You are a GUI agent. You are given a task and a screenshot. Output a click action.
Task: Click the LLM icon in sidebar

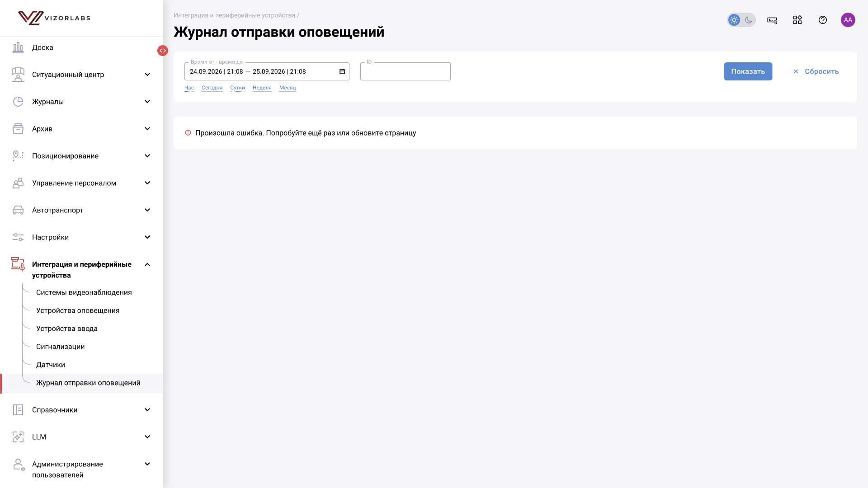coord(18,437)
